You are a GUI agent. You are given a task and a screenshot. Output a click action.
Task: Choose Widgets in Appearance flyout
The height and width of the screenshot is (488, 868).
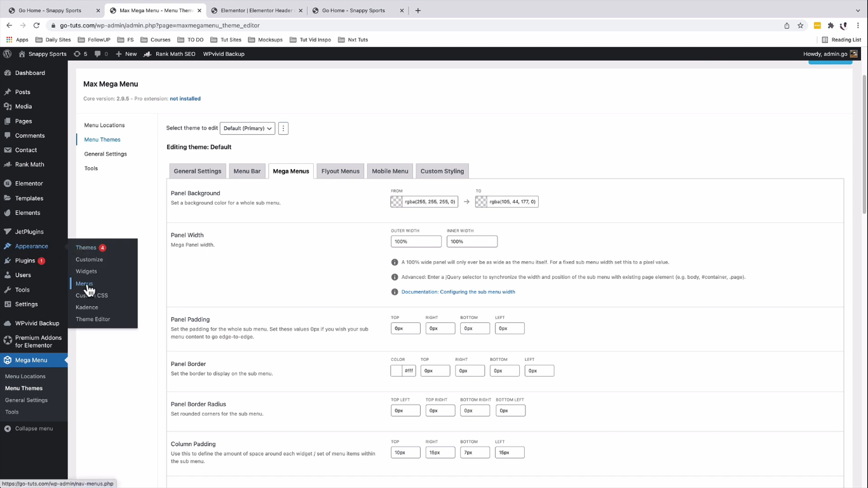(x=86, y=271)
